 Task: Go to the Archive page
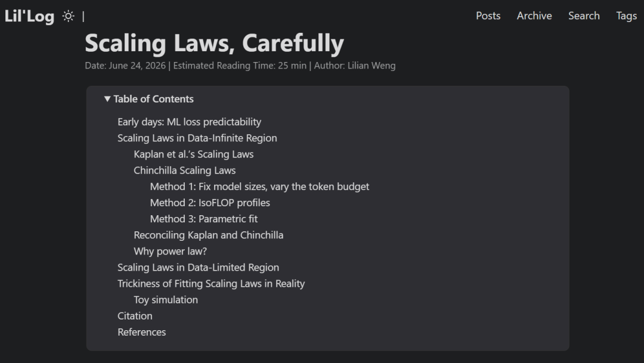pos(534,15)
